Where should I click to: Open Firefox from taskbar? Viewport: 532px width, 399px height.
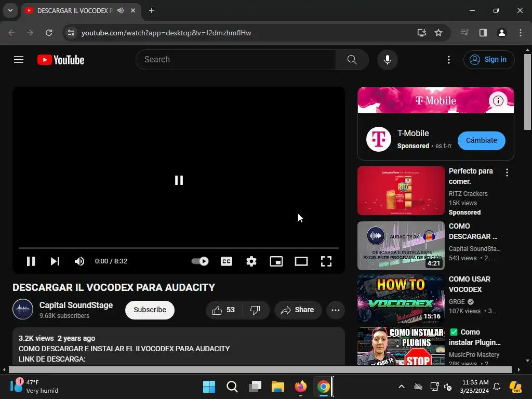(x=301, y=387)
